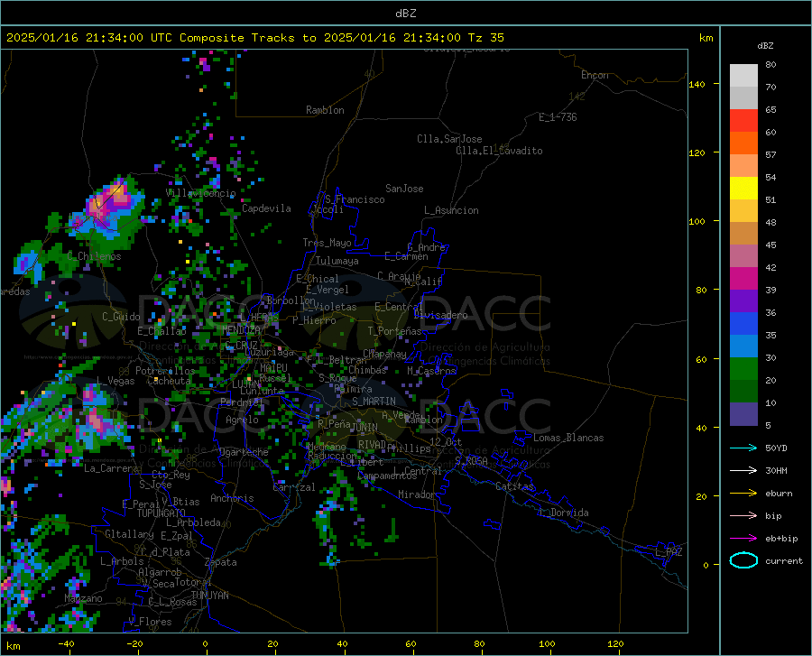This screenshot has height=656, width=812.
Task: Click the cyan ellipse 'current' legend icon
Action: pyautogui.click(x=743, y=560)
